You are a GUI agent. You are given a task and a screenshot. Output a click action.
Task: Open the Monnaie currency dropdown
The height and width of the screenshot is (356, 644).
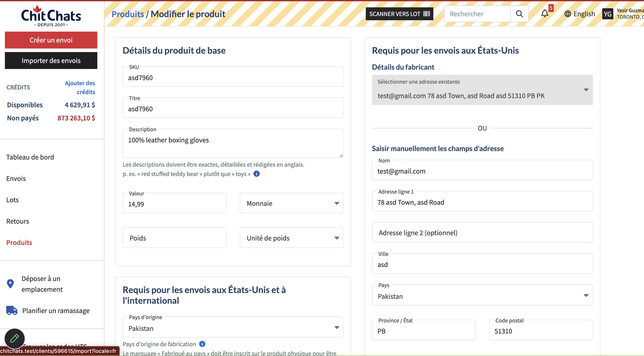point(291,203)
